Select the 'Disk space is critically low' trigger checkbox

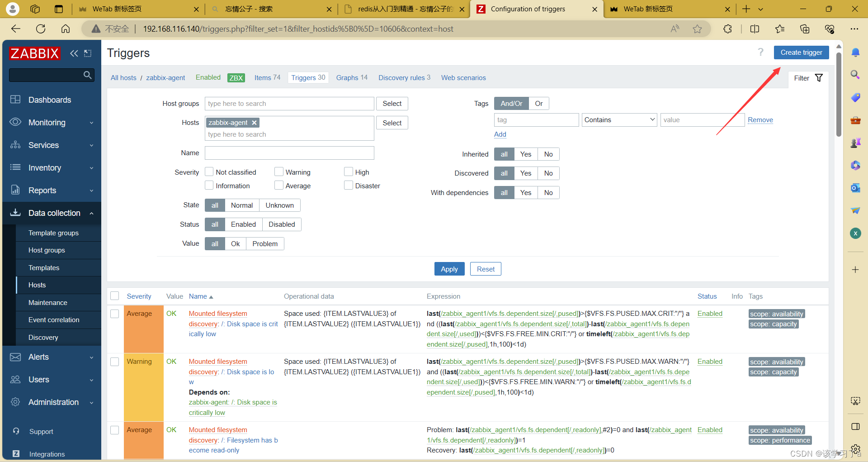coord(115,314)
